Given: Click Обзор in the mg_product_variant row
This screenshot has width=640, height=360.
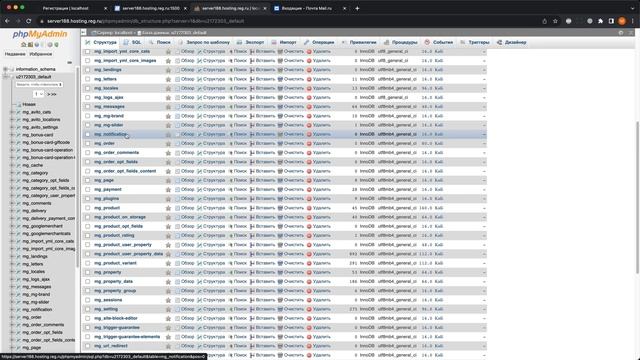Looking at the screenshot, I should pos(184,263).
